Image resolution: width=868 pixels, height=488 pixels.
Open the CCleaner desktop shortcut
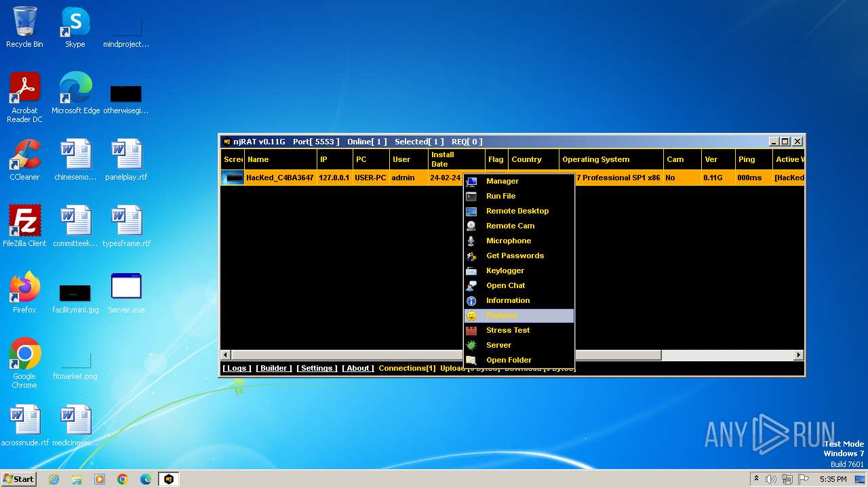(x=24, y=160)
